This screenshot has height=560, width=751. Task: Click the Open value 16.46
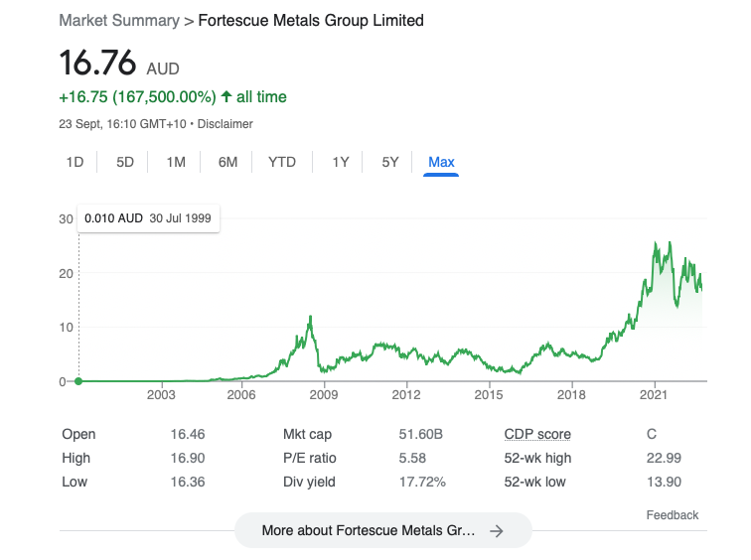click(188, 434)
